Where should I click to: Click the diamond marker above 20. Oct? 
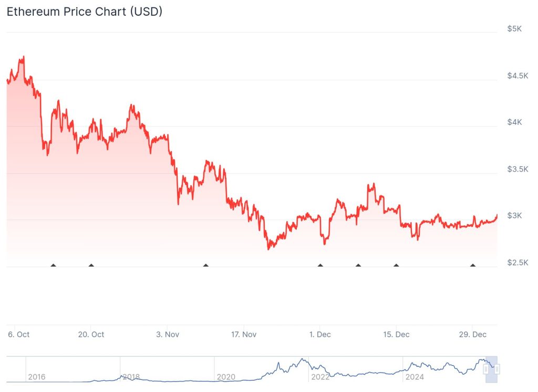coord(91,266)
